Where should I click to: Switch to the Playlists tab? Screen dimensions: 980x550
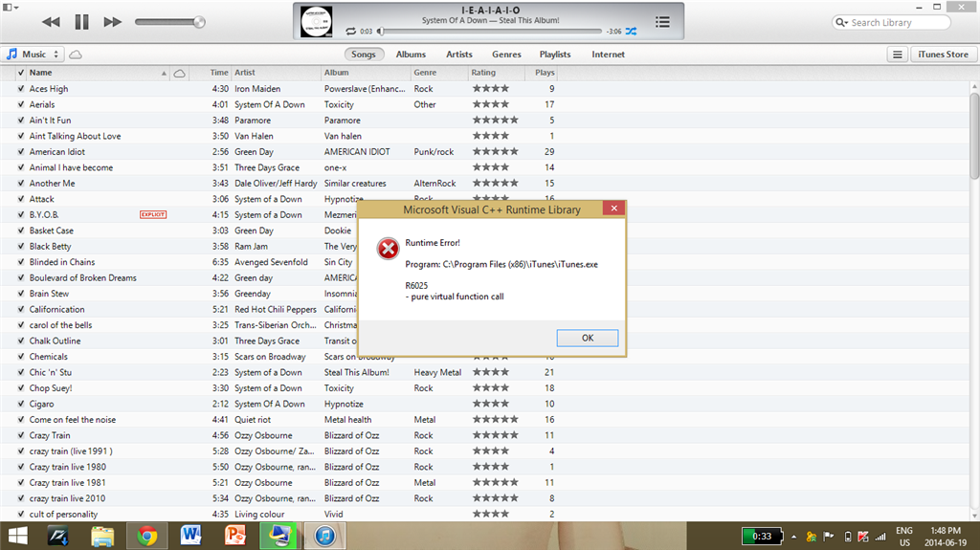pos(555,55)
